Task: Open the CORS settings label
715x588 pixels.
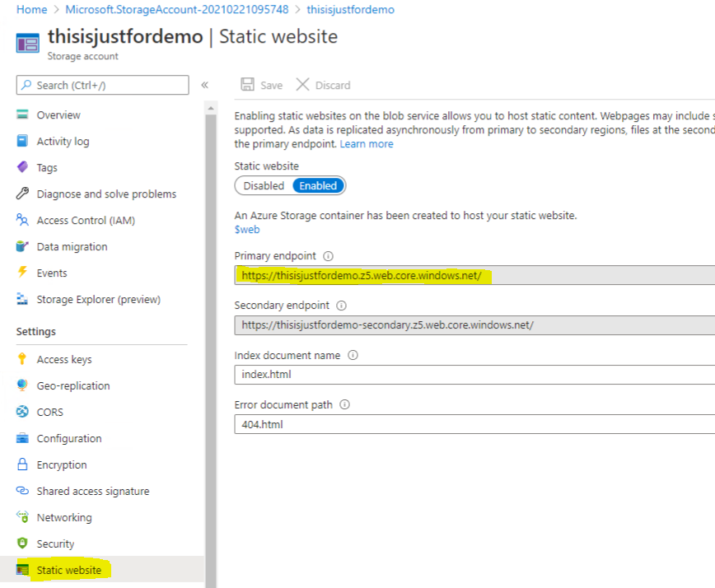Action: point(49,412)
